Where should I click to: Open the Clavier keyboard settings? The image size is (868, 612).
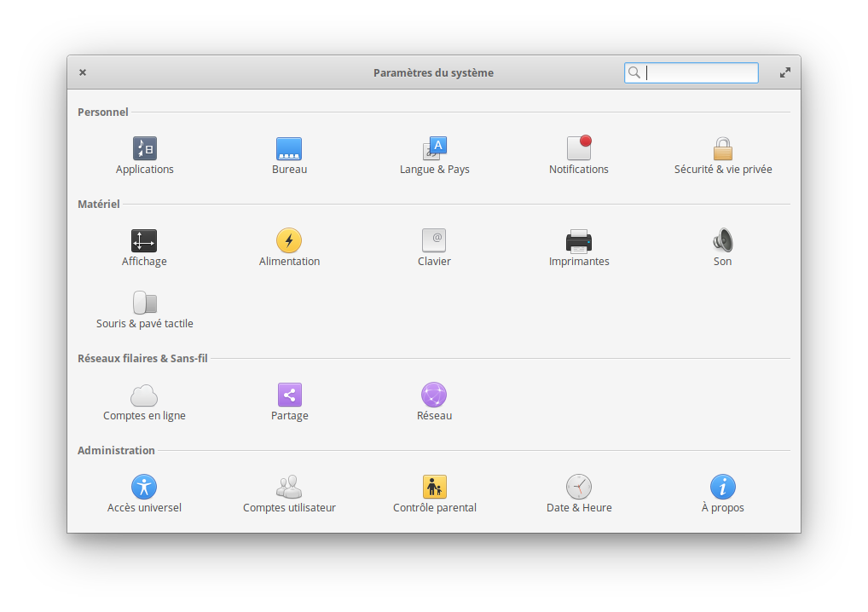434,248
